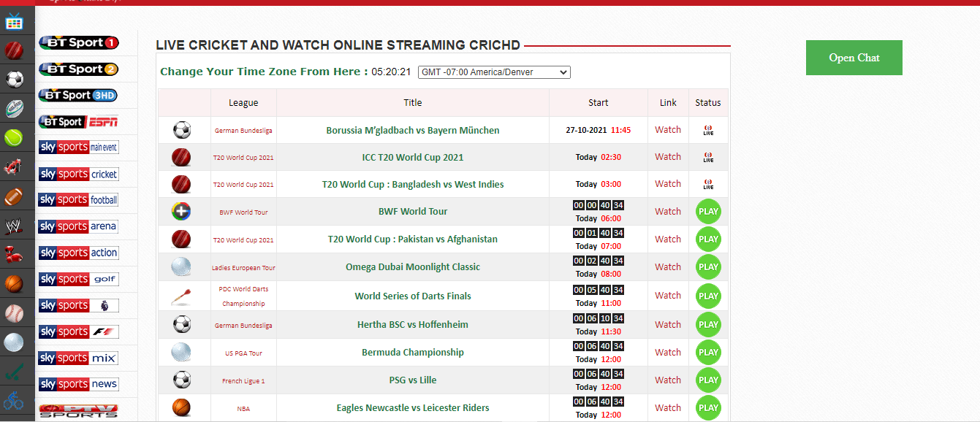The height and width of the screenshot is (422, 980).
Task: Click Watch for Eagles Newcastle vs Leicester Riders
Action: click(668, 408)
